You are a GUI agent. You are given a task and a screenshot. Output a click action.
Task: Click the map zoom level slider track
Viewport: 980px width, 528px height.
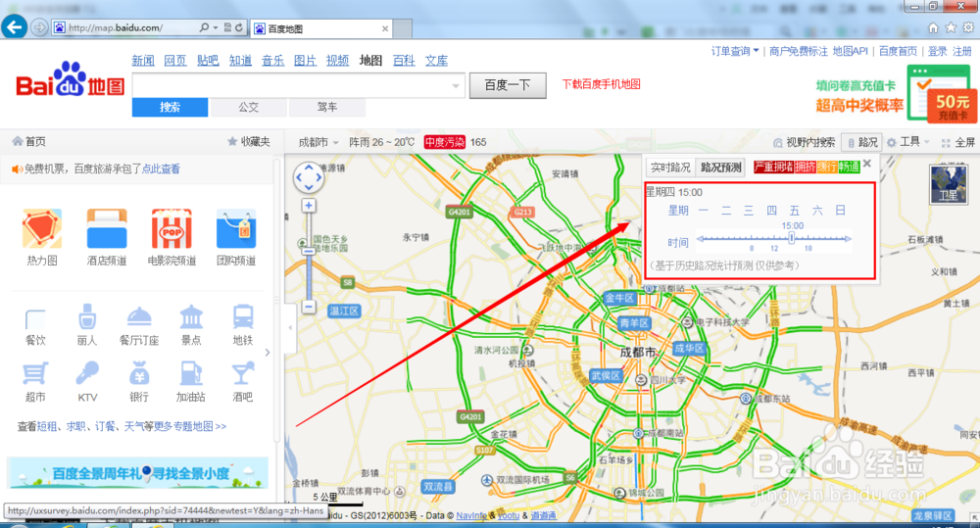(309, 257)
